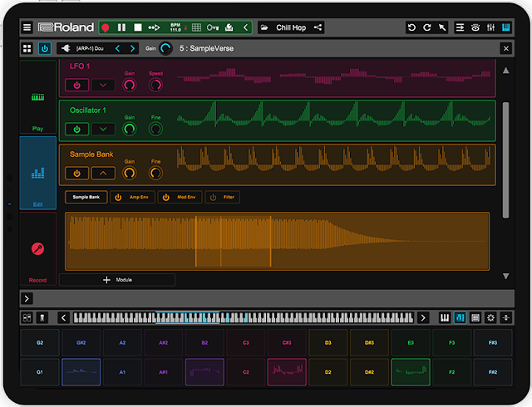Screen dimensions: 532x407
Task: Enable the Filter section
Action: click(x=213, y=197)
